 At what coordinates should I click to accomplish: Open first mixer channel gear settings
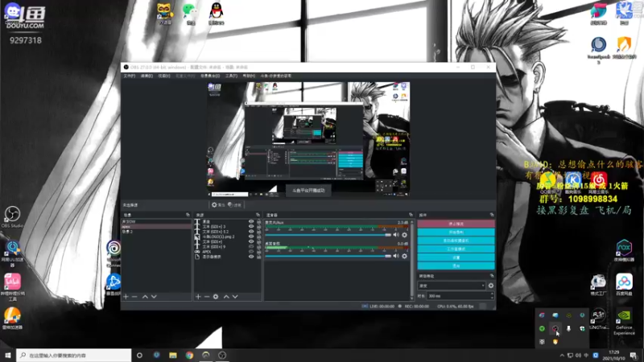tap(405, 235)
